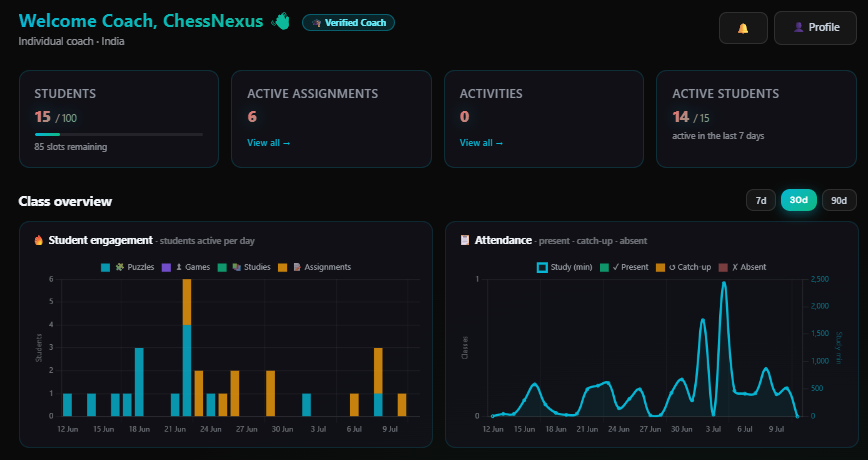Click the 85 slots remaining text
This screenshot has width=868, height=460.
pyautogui.click(x=71, y=147)
